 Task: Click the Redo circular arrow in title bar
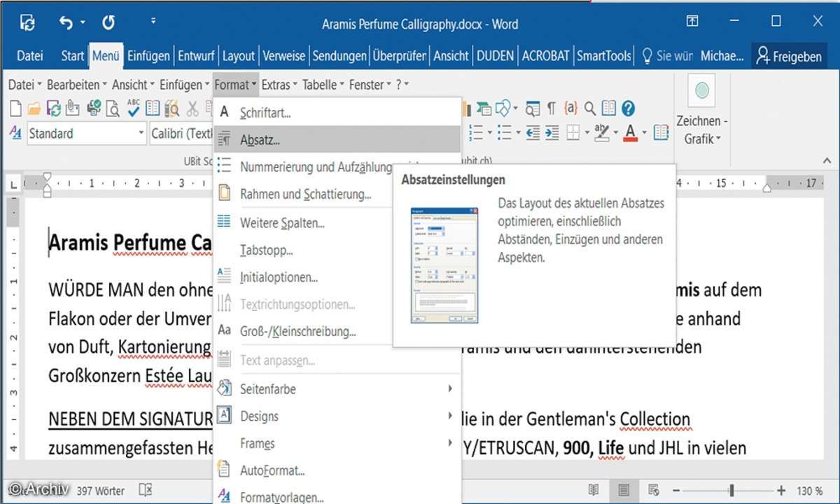(x=108, y=23)
